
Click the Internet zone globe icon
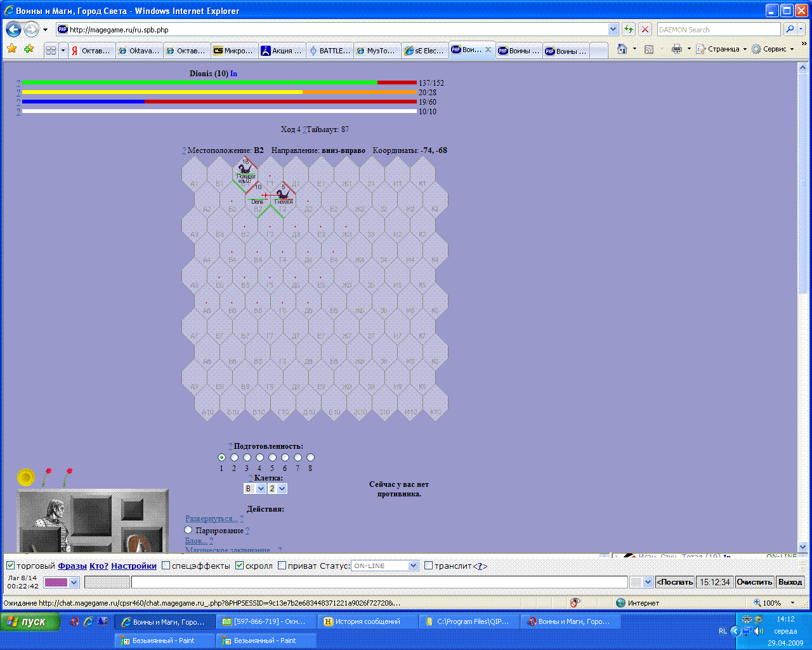click(x=620, y=602)
